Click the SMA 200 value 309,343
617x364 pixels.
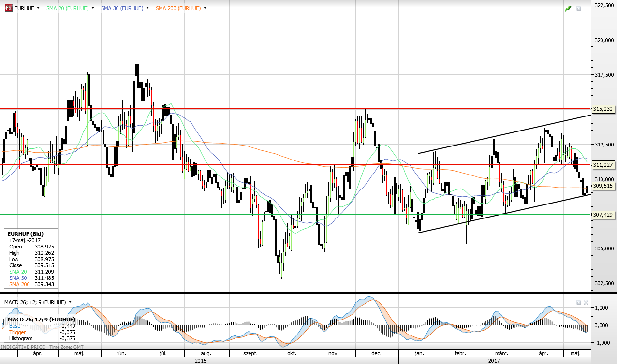coord(44,284)
